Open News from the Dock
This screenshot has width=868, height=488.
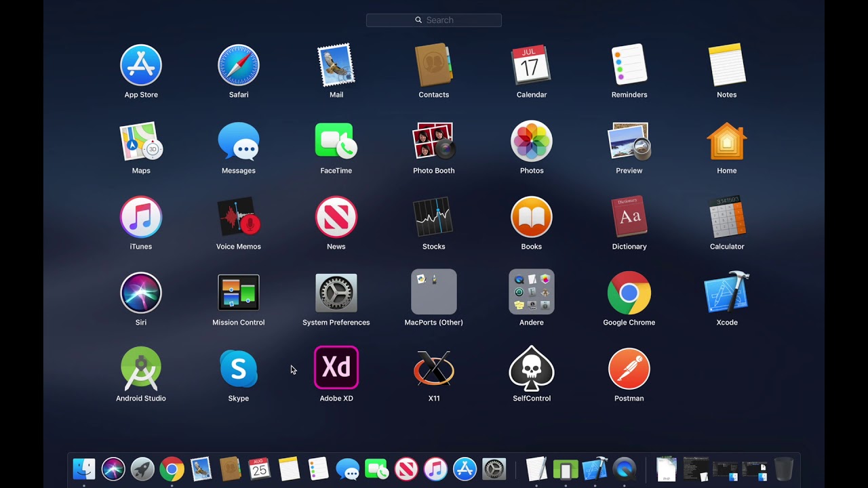point(406,469)
